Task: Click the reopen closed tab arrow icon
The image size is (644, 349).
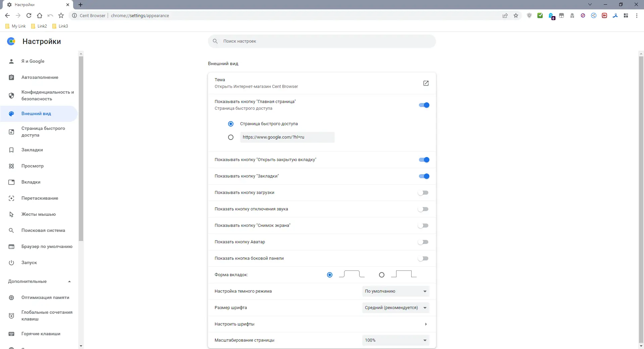Action: [50, 15]
